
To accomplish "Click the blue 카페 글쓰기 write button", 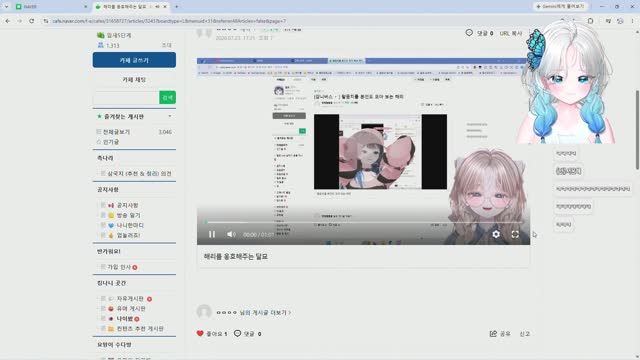I will (134, 60).
